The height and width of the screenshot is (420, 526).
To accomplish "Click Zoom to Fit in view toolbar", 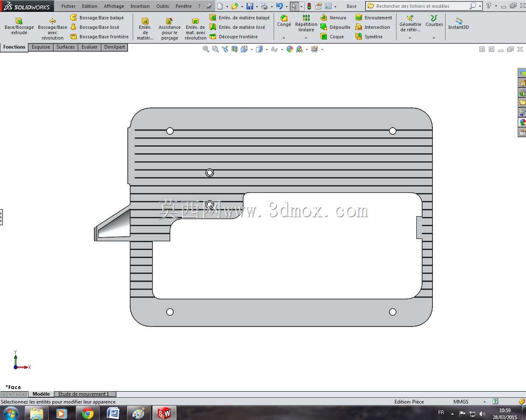I will coord(206,49).
